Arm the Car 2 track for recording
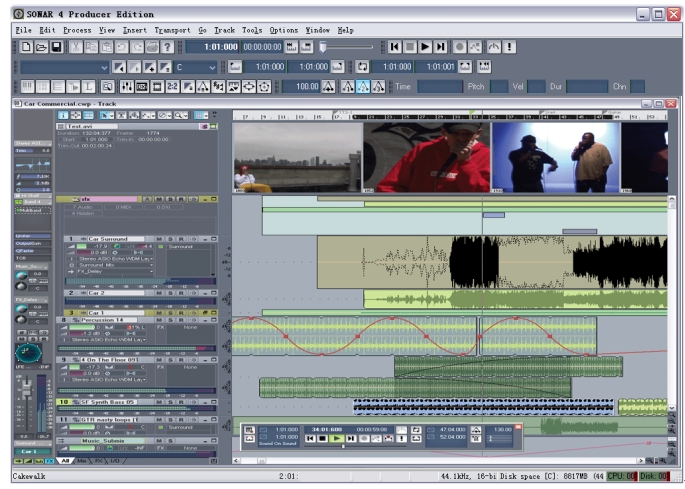This screenshot has height=489, width=685. point(181,293)
